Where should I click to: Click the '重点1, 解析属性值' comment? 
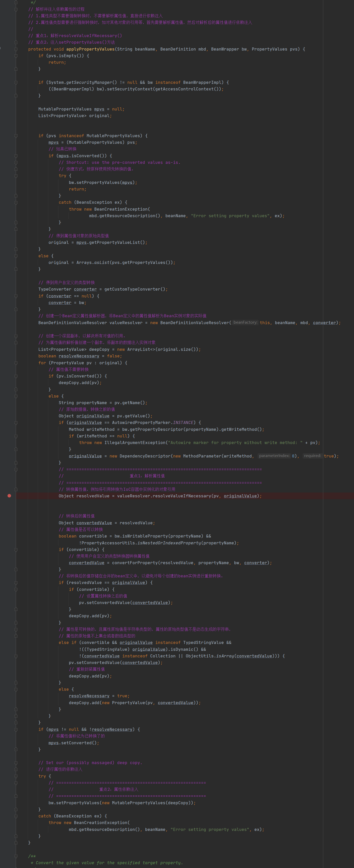click(147, 476)
